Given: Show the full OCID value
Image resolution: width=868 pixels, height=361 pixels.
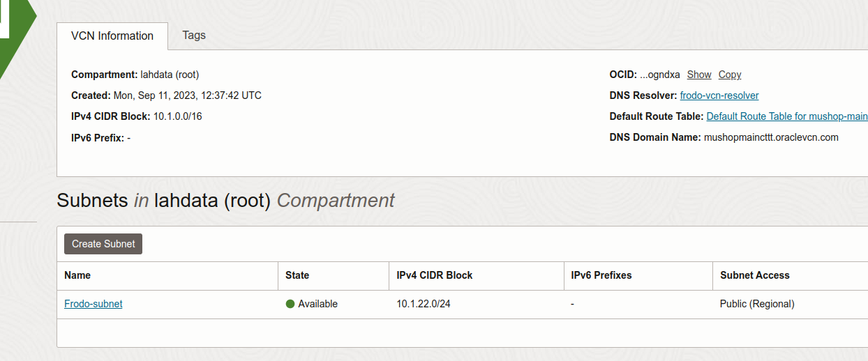Looking at the screenshot, I should point(699,75).
